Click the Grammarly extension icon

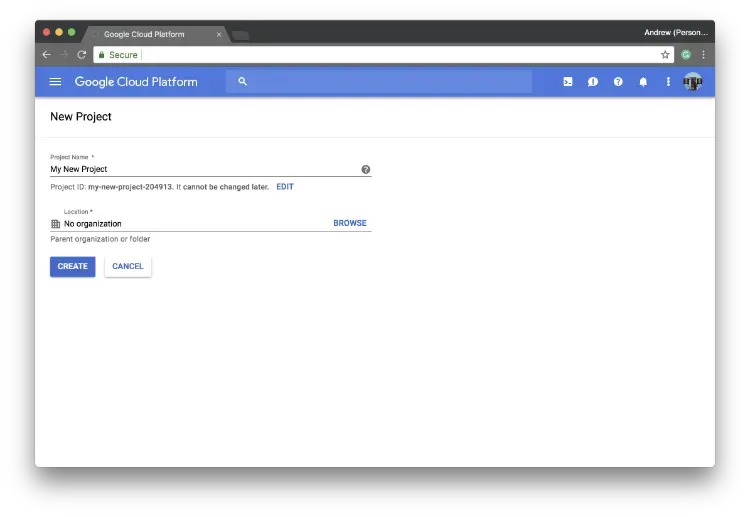(686, 55)
